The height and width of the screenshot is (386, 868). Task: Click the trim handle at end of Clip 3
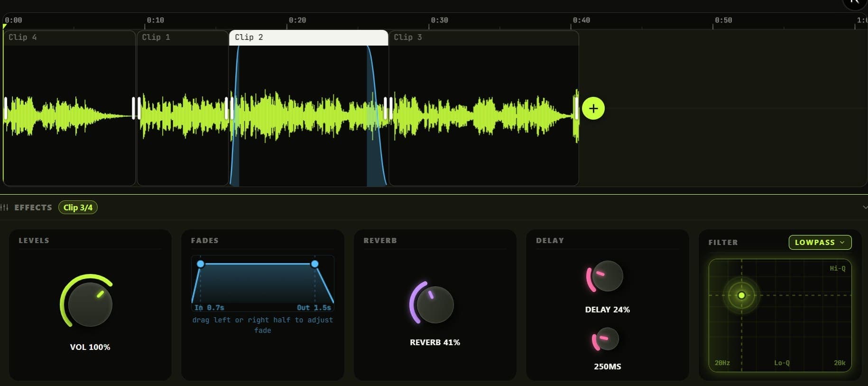576,108
